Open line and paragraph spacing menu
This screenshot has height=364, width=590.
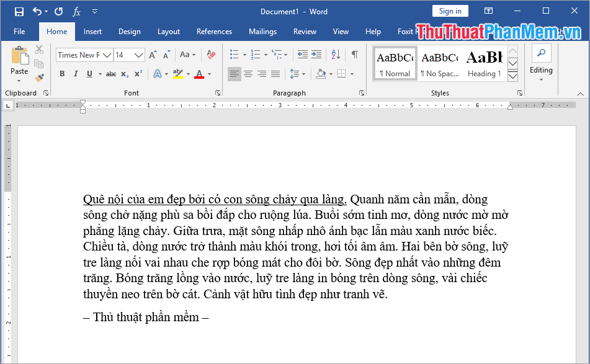point(297,74)
